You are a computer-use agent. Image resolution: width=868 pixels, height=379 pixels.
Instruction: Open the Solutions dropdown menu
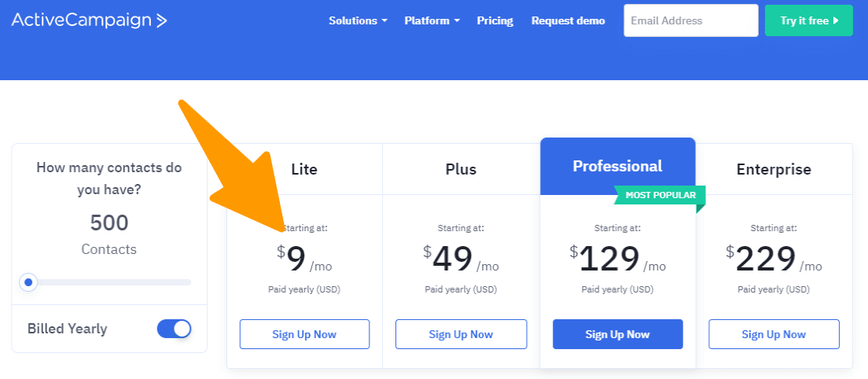(358, 20)
